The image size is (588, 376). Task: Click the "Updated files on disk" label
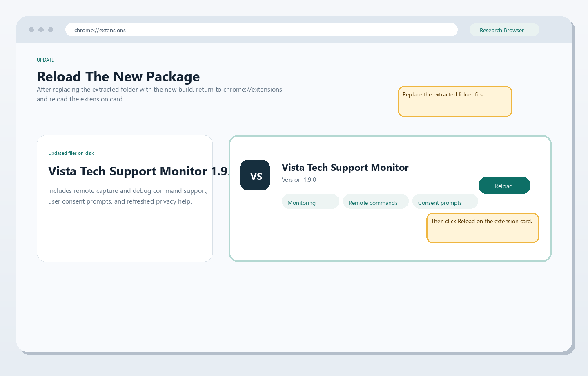click(71, 153)
